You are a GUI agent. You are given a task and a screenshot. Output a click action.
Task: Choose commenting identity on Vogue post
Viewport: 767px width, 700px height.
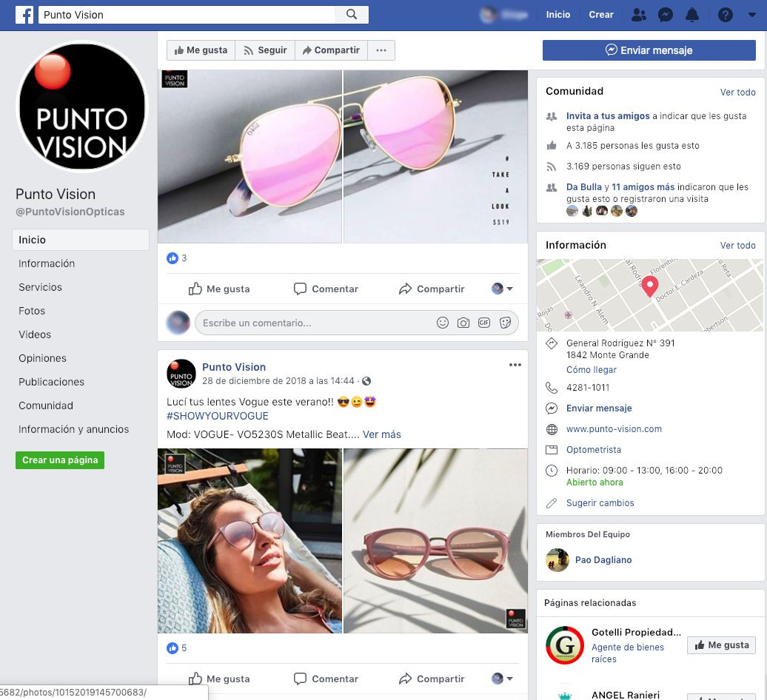click(x=502, y=679)
